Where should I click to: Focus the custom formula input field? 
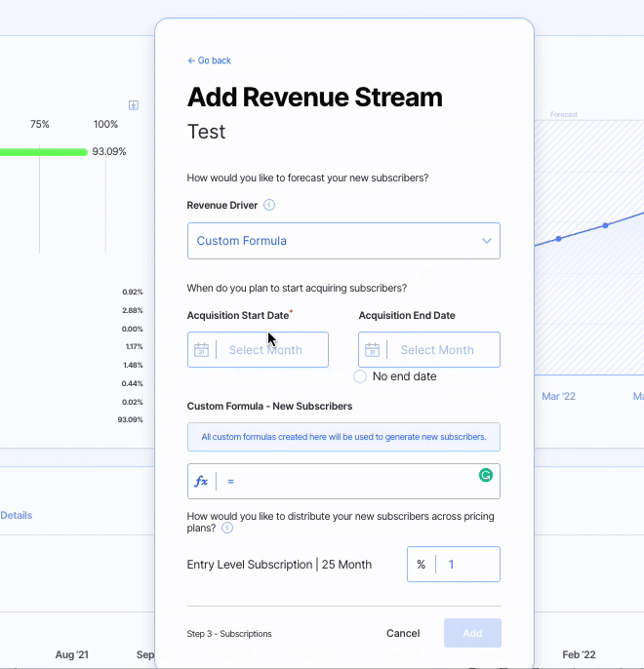point(351,482)
